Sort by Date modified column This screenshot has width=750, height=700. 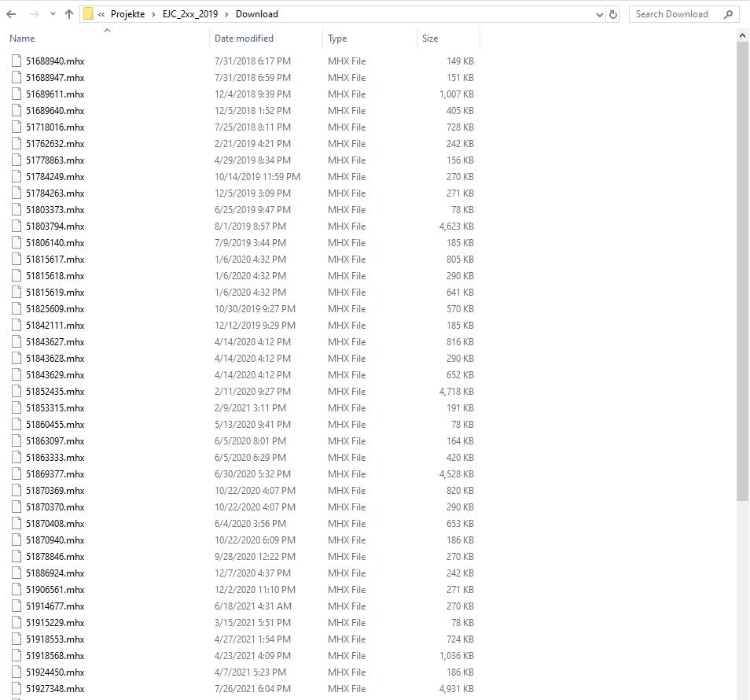click(x=244, y=39)
